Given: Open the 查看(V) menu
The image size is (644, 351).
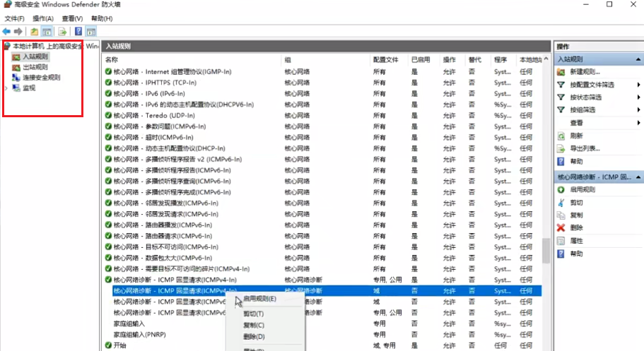Looking at the screenshot, I should (x=72, y=18).
